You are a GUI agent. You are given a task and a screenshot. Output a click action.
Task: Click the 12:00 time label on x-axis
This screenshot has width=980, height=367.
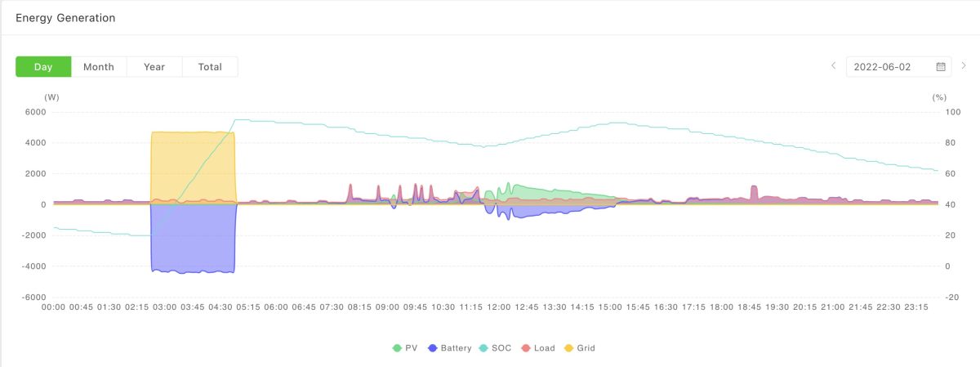tap(499, 307)
